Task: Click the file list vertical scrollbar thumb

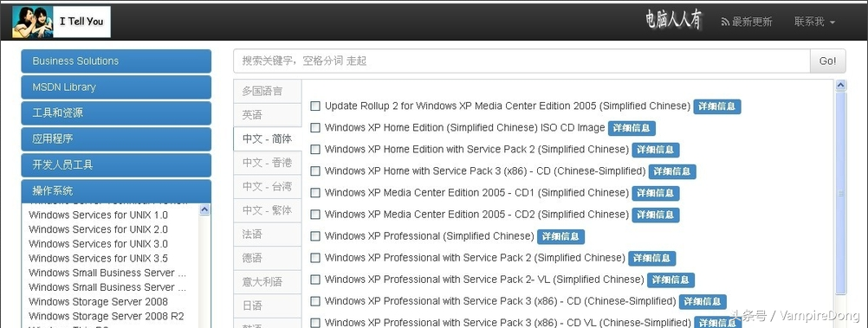Action: tap(841, 193)
